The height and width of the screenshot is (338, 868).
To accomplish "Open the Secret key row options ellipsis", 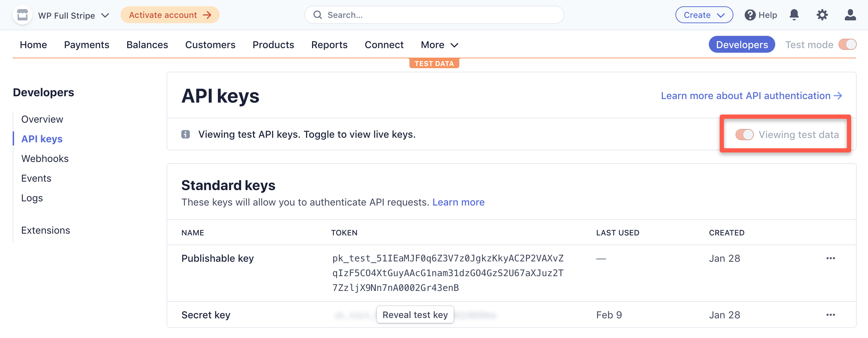I will 831,314.
